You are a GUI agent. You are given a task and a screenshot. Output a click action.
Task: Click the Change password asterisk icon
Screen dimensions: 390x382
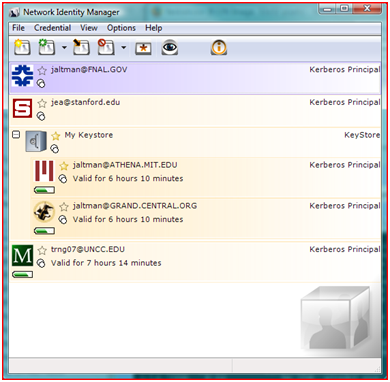pyautogui.click(x=143, y=48)
